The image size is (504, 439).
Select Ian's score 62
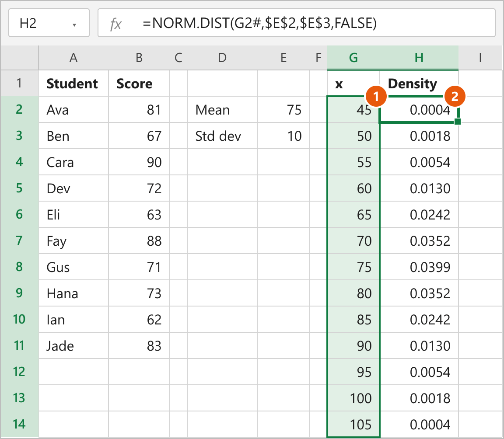point(139,320)
